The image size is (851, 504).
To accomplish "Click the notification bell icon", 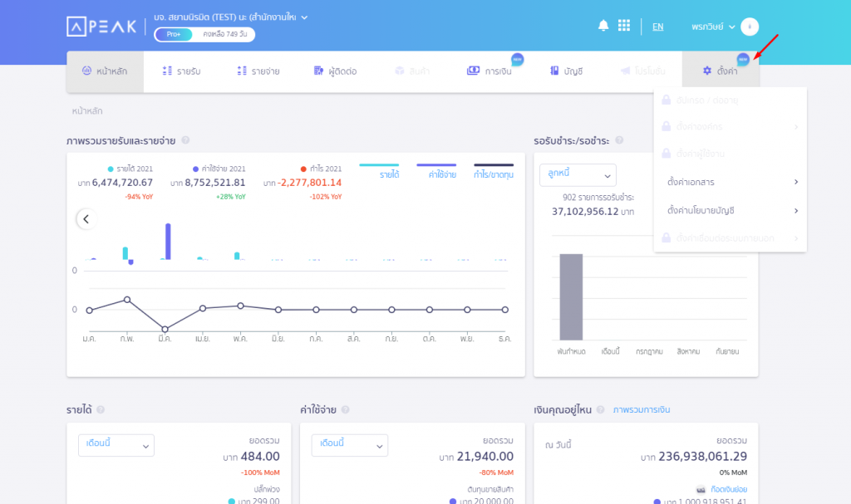I will point(603,26).
